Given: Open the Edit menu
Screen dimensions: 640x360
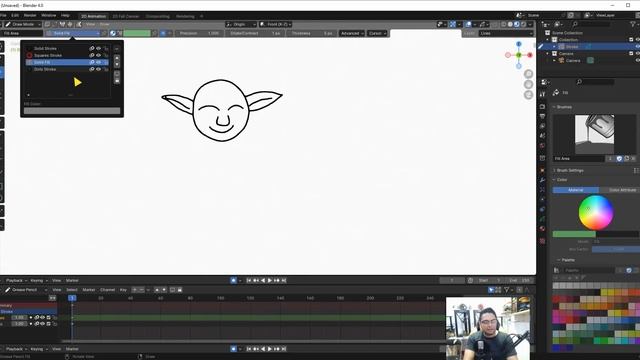Looking at the screenshot, I should coord(15,15).
